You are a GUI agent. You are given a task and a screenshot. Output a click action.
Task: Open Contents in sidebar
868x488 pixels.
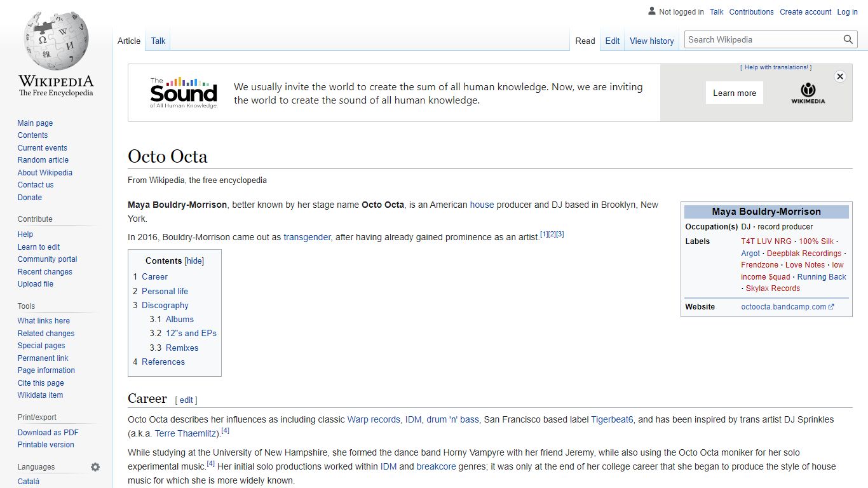pos(32,135)
